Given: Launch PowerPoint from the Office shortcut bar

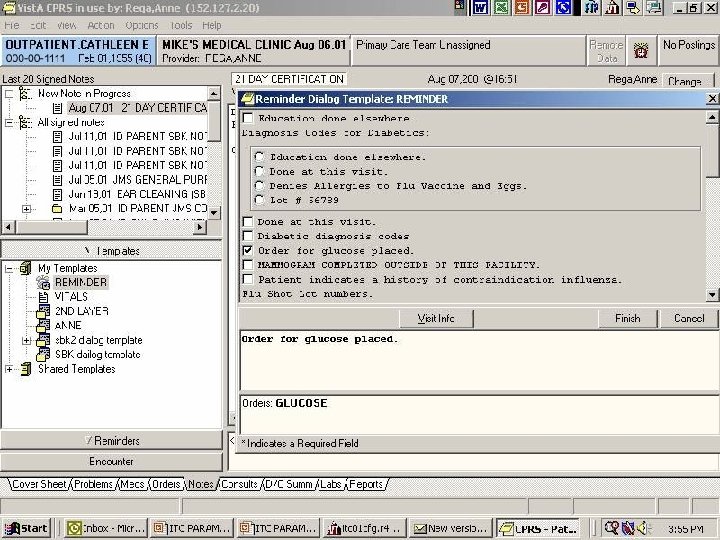Looking at the screenshot, I should (522, 7).
